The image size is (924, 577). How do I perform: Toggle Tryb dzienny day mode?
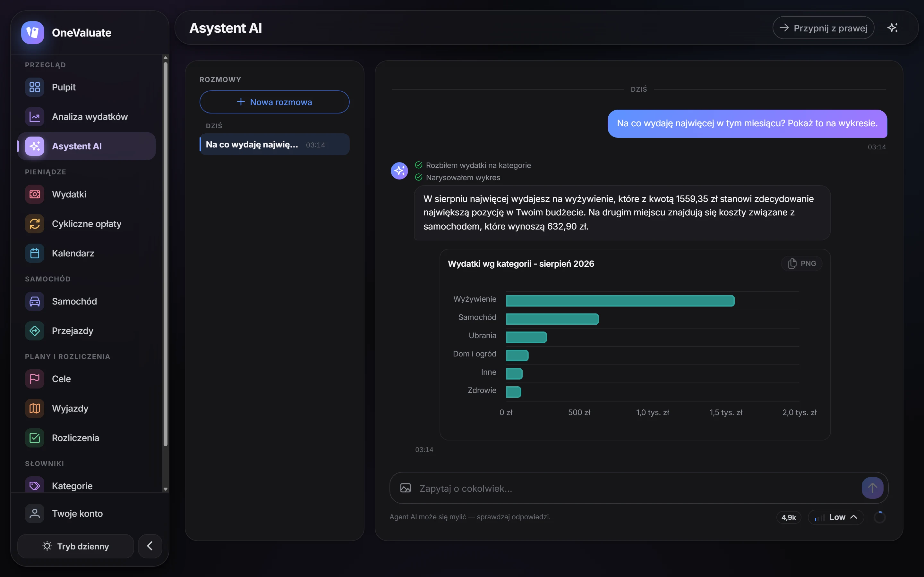pos(76,546)
